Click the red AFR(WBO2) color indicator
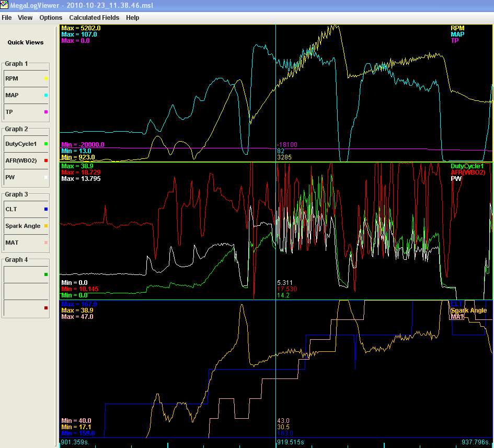Screen dimensions: 494x448 [46, 161]
